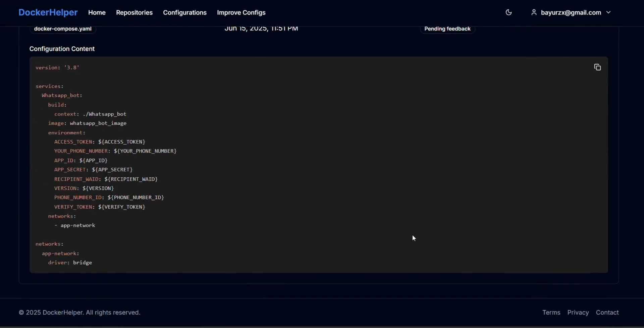Click the DockerHelper logo

point(48,12)
